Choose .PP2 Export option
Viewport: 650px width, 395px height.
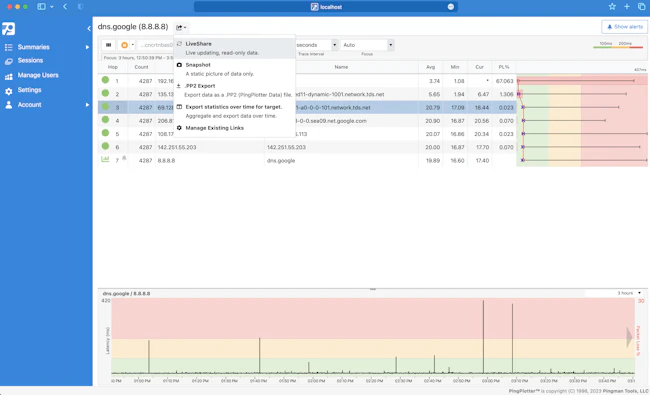234,90
